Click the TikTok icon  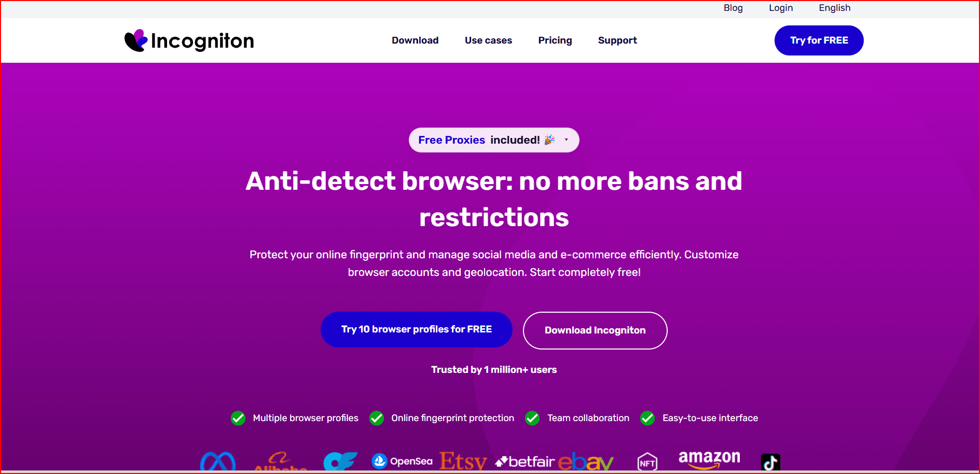click(x=770, y=462)
